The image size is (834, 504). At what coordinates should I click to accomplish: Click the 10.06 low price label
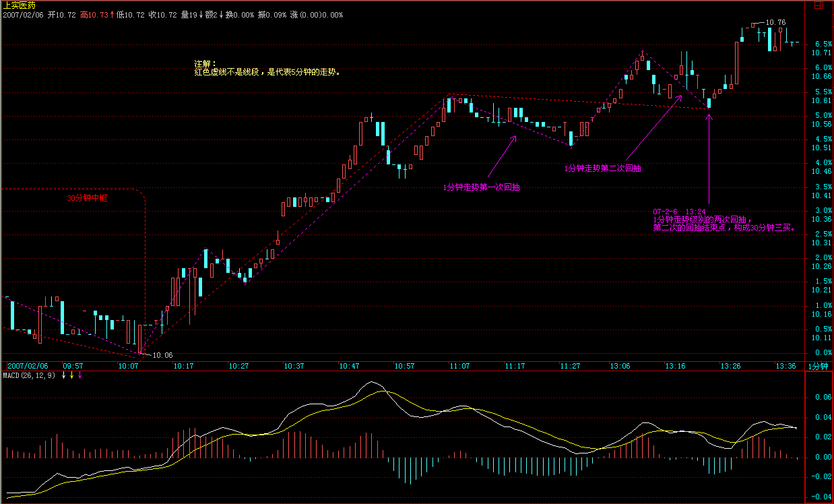pyautogui.click(x=162, y=355)
